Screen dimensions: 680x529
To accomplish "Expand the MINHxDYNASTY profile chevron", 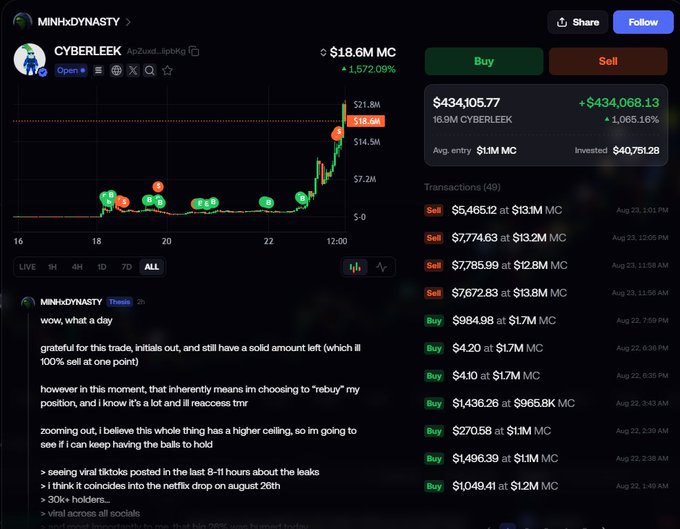I will [128, 22].
